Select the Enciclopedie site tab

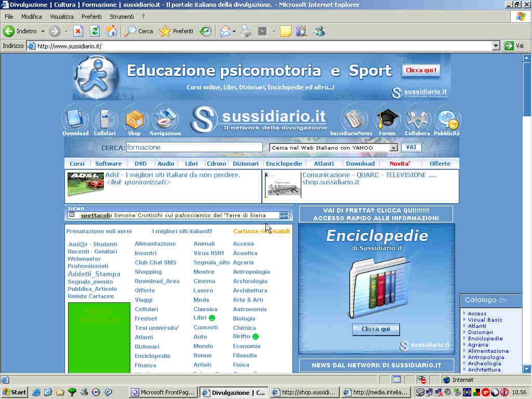284,164
